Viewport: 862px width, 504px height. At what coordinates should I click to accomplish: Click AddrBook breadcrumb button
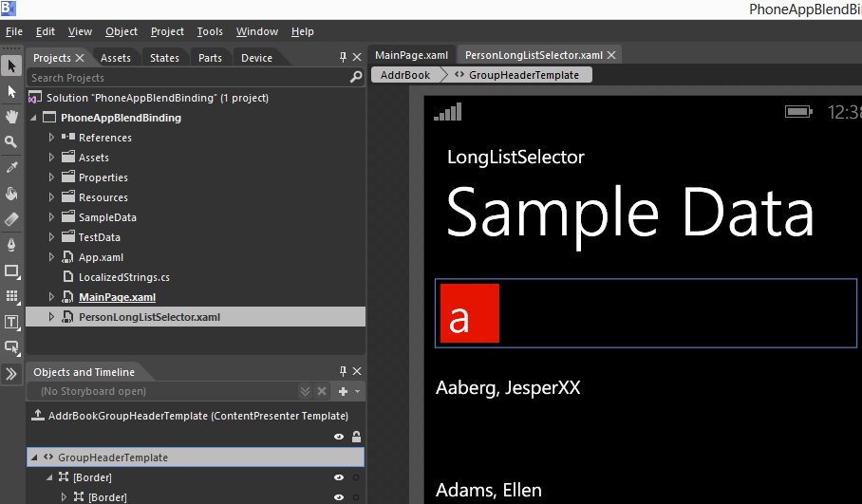(404, 75)
